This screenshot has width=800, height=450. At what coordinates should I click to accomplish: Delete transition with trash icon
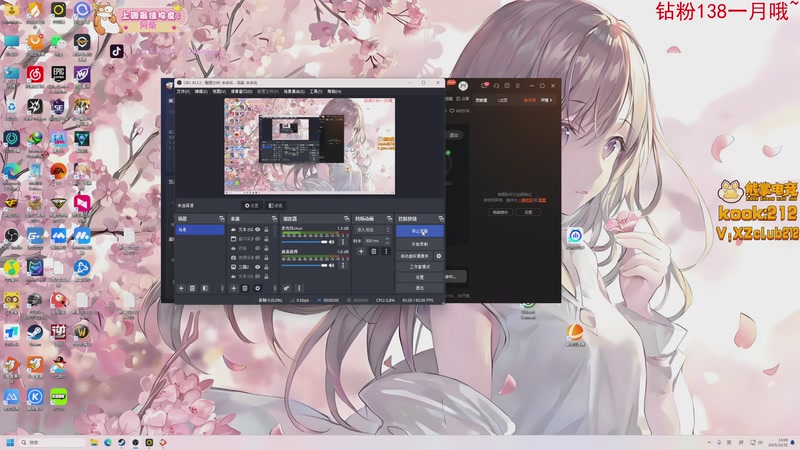click(373, 252)
